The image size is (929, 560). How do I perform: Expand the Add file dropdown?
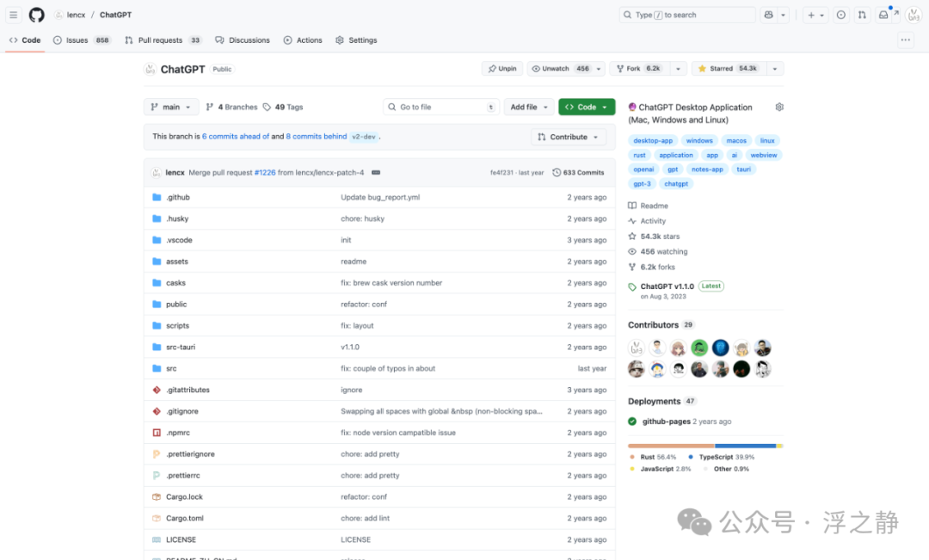point(529,108)
